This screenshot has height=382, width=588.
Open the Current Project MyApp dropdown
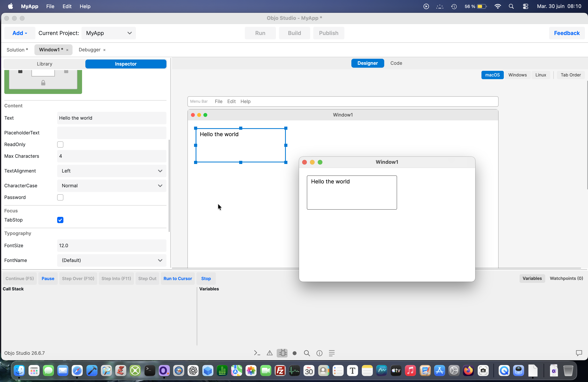click(109, 33)
